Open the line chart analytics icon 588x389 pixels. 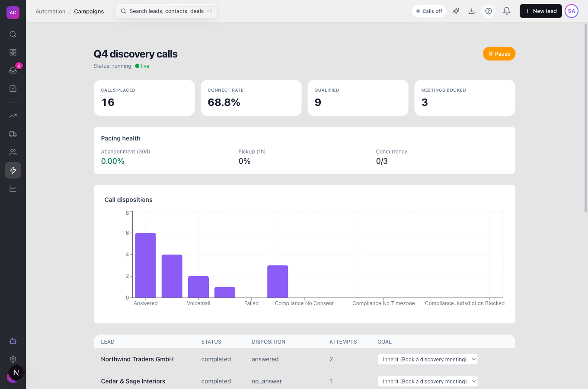pos(13,188)
